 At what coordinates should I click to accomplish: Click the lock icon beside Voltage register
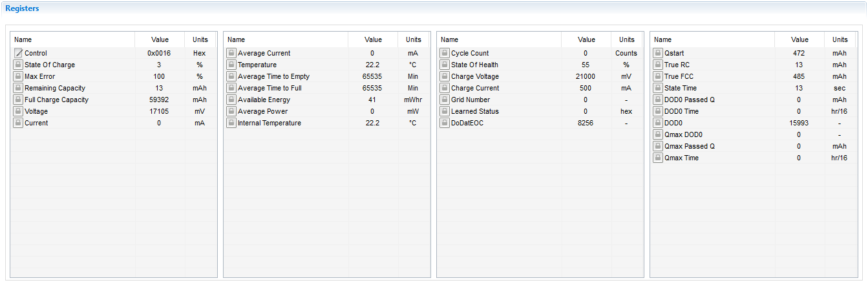click(18, 111)
